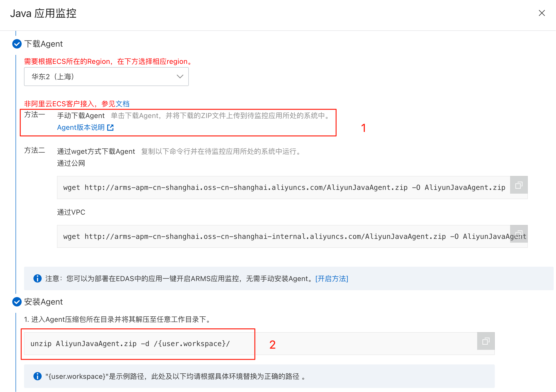
Task: Click external link icon beside Agent版本说明
Action: click(110, 127)
